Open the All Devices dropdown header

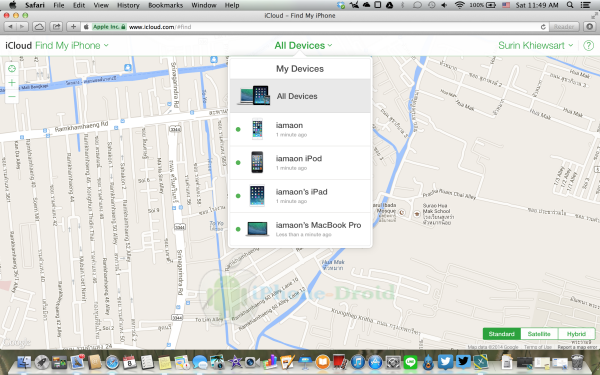click(x=303, y=46)
